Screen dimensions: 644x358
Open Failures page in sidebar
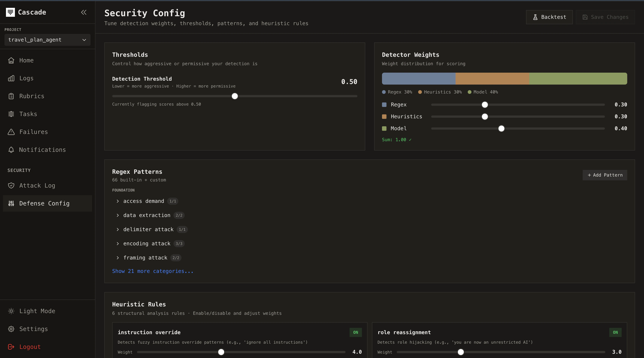pos(48,132)
